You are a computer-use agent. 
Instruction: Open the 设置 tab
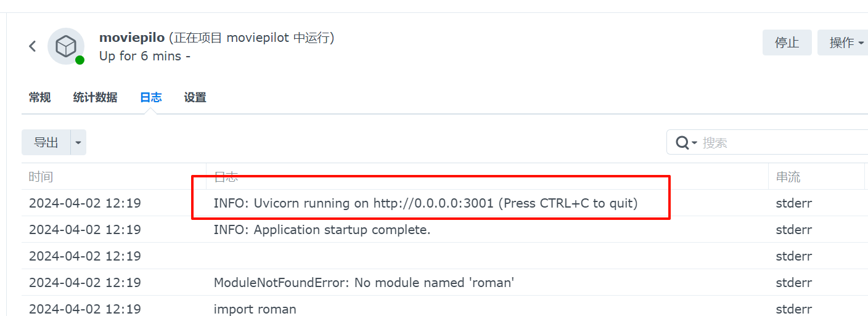pyautogui.click(x=195, y=97)
